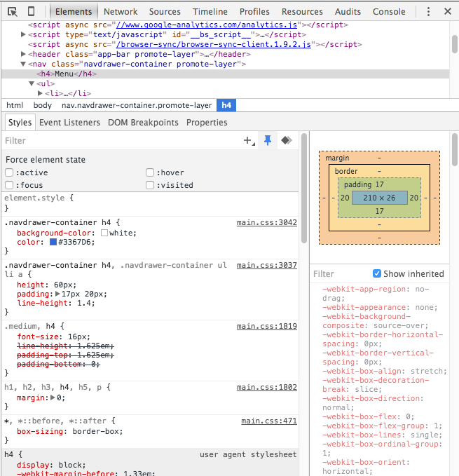Click the display block value
This screenshot has width=459, height=476.
(x=71, y=465)
